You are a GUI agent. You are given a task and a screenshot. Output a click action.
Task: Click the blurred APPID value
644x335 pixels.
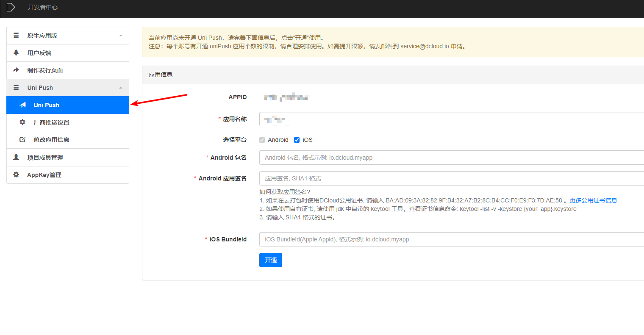click(x=287, y=97)
